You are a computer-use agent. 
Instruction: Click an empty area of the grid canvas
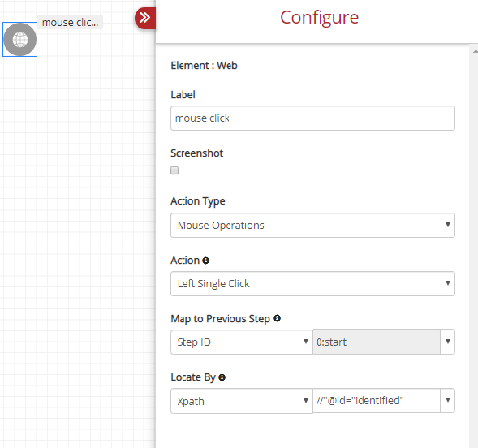[x=76, y=213]
